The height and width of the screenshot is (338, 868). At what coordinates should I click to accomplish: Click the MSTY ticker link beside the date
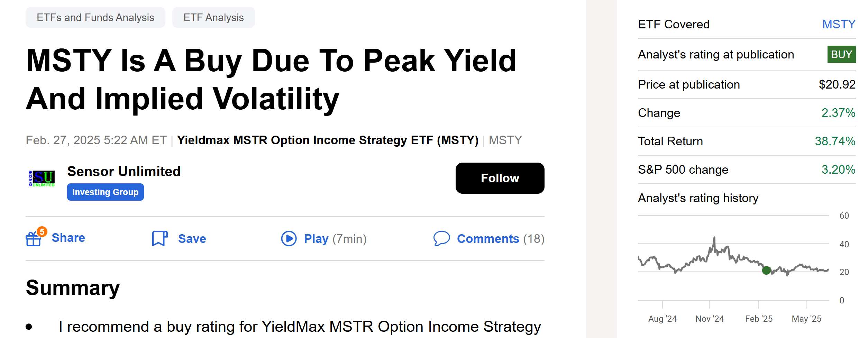click(505, 140)
